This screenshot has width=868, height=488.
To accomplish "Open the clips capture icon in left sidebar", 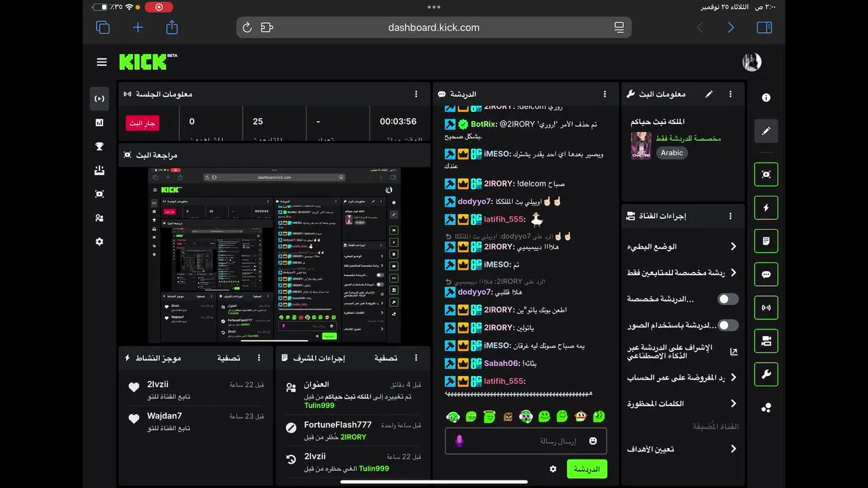I will [100, 194].
